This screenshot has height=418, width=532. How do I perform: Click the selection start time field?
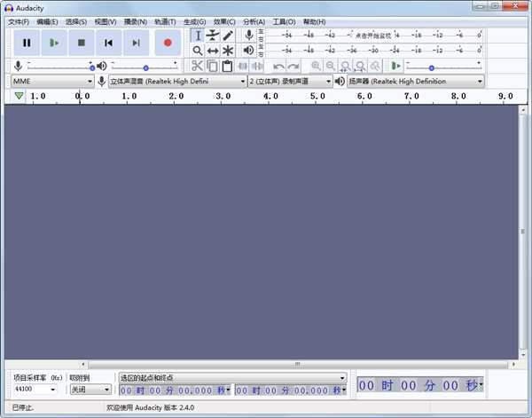pos(173,390)
